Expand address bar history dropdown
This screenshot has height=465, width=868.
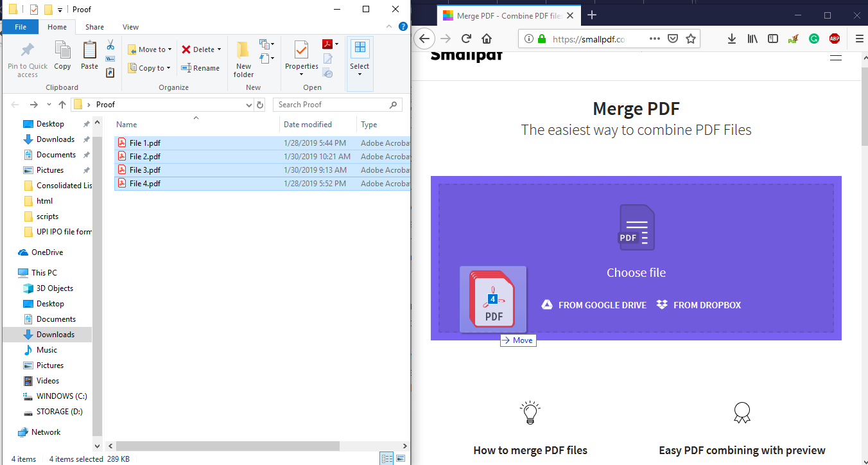250,105
